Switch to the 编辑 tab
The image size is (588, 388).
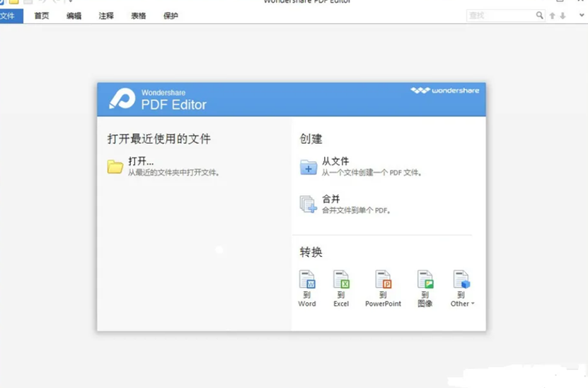(x=74, y=16)
